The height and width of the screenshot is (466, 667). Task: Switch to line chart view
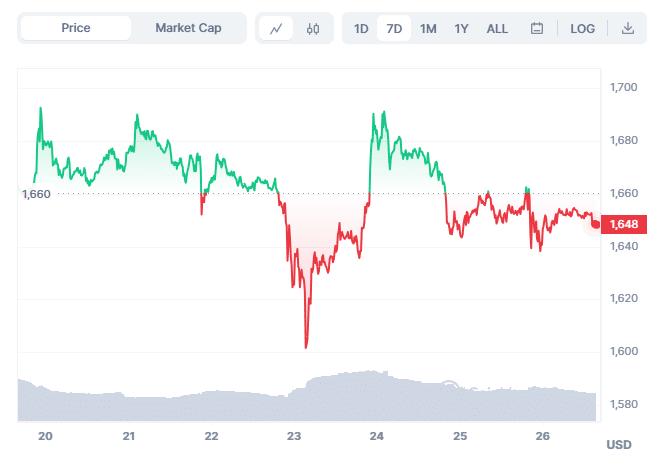click(276, 29)
